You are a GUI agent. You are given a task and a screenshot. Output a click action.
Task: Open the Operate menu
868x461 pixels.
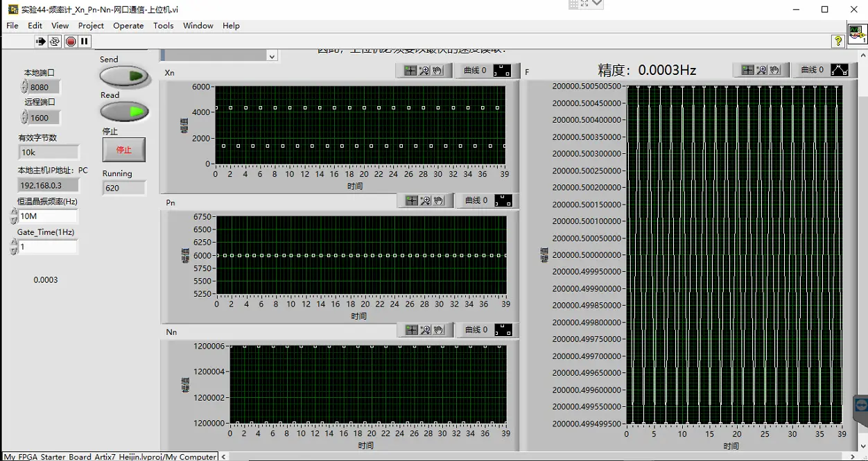[x=128, y=26]
